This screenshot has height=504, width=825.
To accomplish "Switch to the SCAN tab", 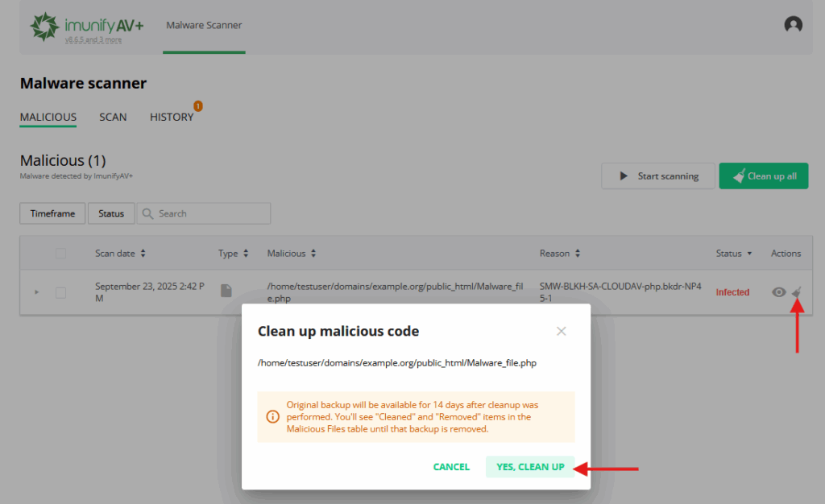I will click(x=113, y=118).
